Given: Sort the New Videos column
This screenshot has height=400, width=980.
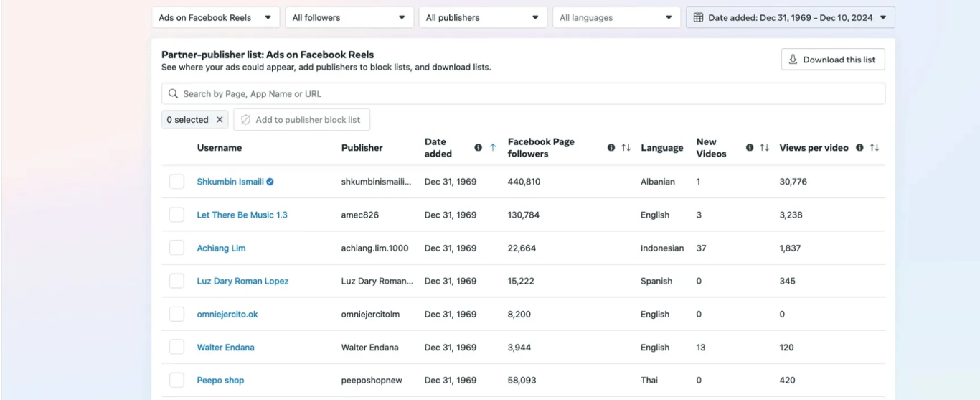Looking at the screenshot, I should (x=764, y=148).
